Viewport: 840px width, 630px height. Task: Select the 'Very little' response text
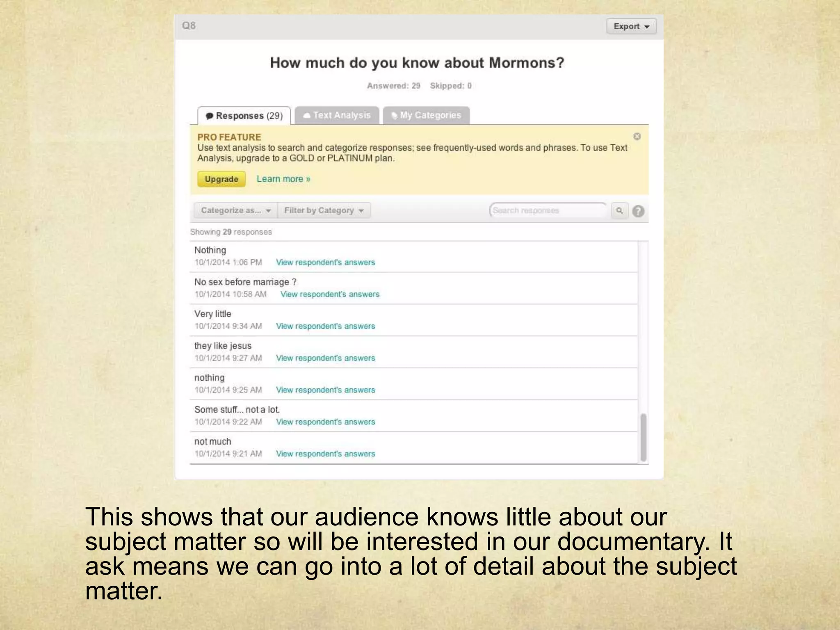click(x=213, y=314)
